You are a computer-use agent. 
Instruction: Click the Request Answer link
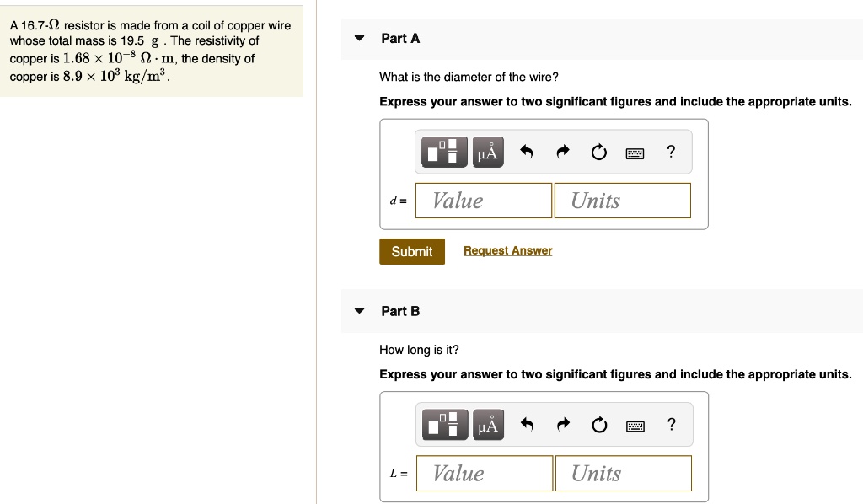507,250
